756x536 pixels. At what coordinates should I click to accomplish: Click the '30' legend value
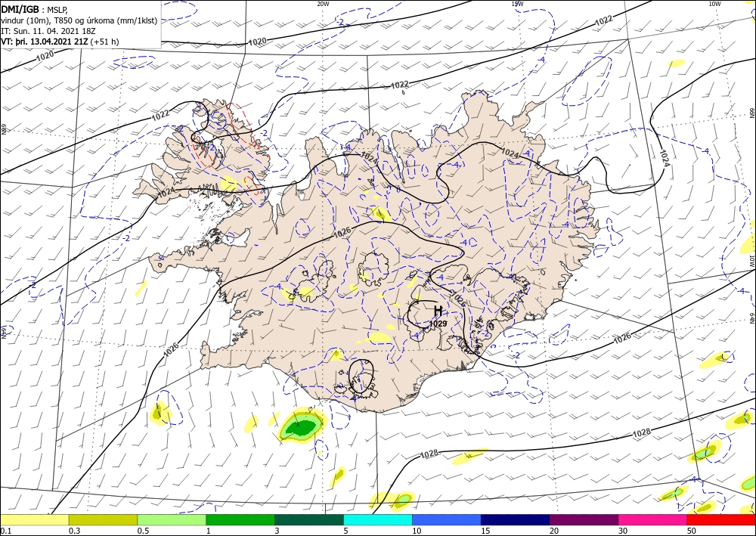[x=623, y=531]
